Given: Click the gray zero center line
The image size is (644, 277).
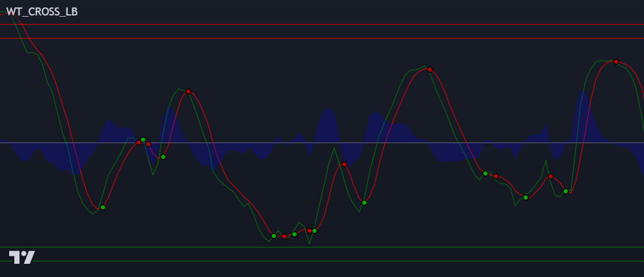Looking at the screenshot, I should (x=322, y=143).
